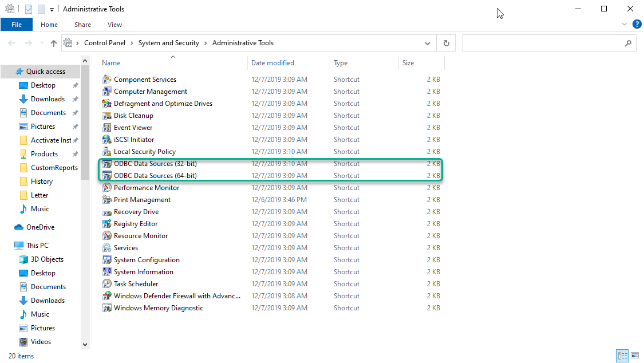This screenshot has height=363, width=644.
Task: Open the History folder in sidebar
Action: 41,181
